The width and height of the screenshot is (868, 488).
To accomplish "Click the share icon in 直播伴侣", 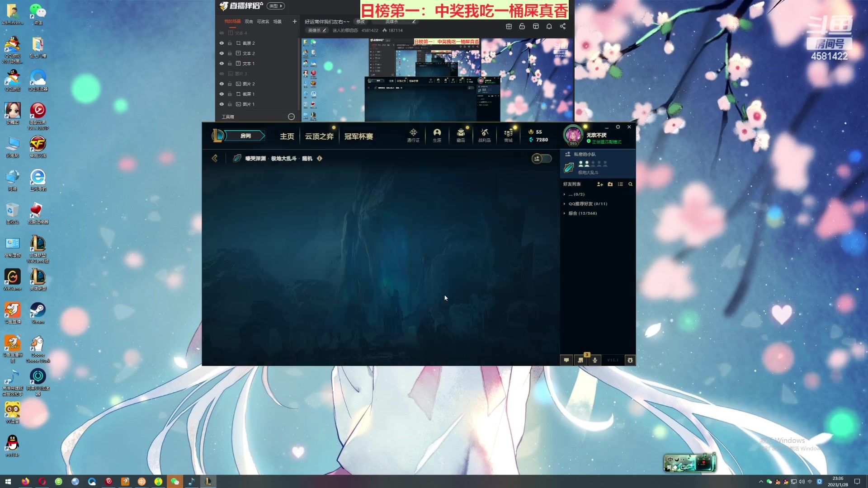I will click(x=563, y=26).
